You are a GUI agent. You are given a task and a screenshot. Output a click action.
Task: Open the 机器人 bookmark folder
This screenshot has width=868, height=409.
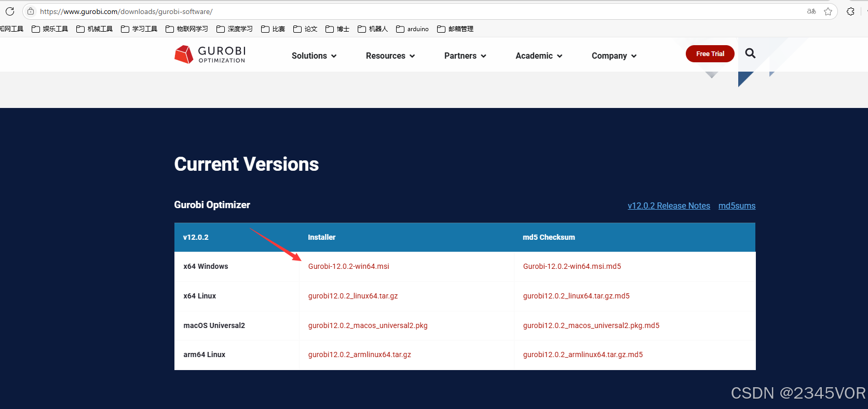[x=373, y=29]
